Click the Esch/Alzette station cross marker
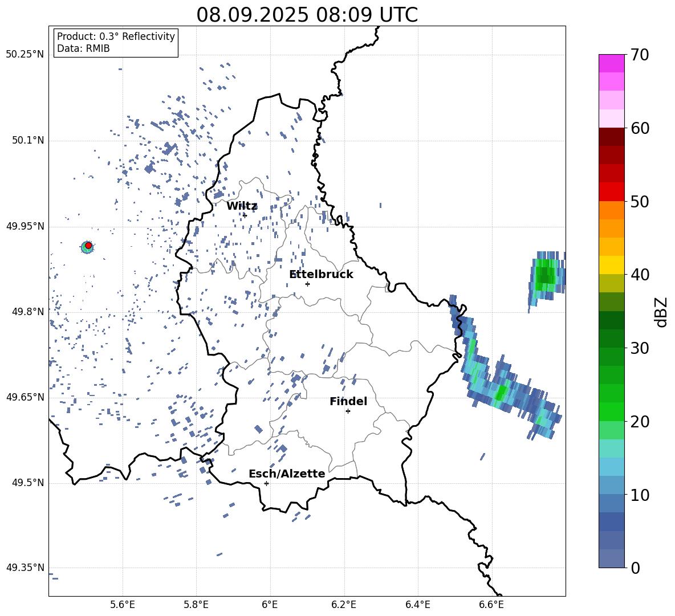 pos(266,483)
